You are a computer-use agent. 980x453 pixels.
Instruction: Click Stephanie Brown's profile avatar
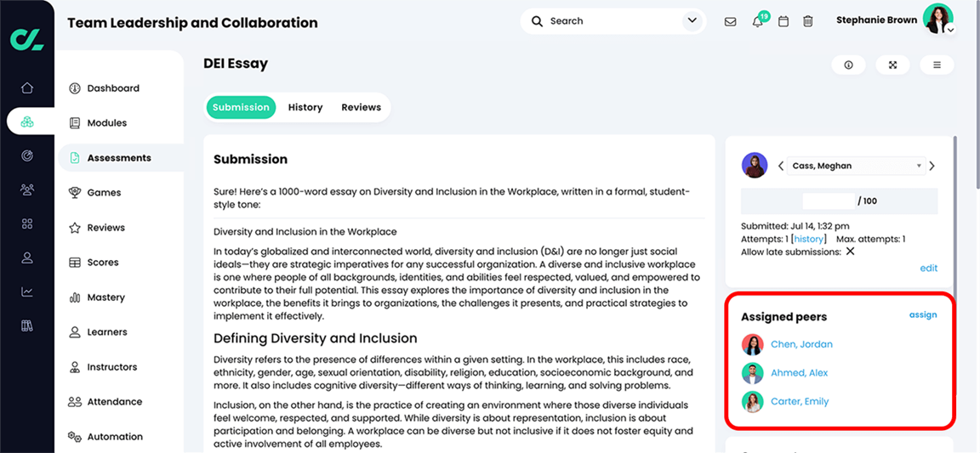938,19
